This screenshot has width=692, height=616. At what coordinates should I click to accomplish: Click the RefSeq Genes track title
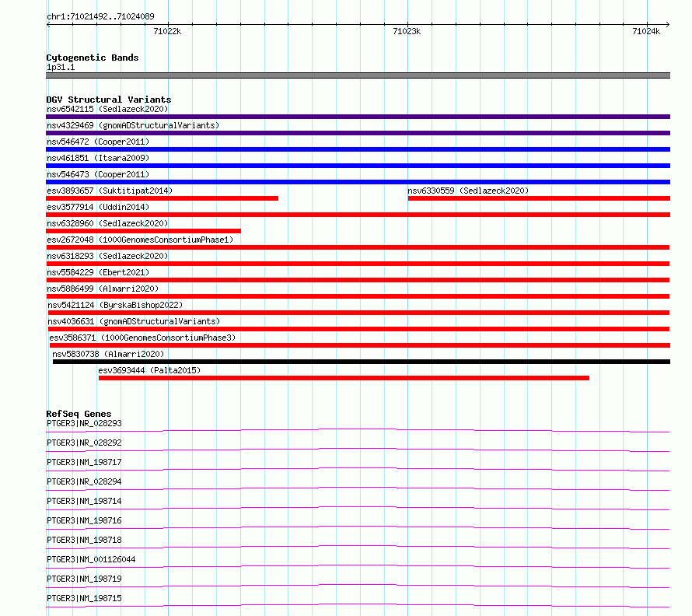(79, 414)
